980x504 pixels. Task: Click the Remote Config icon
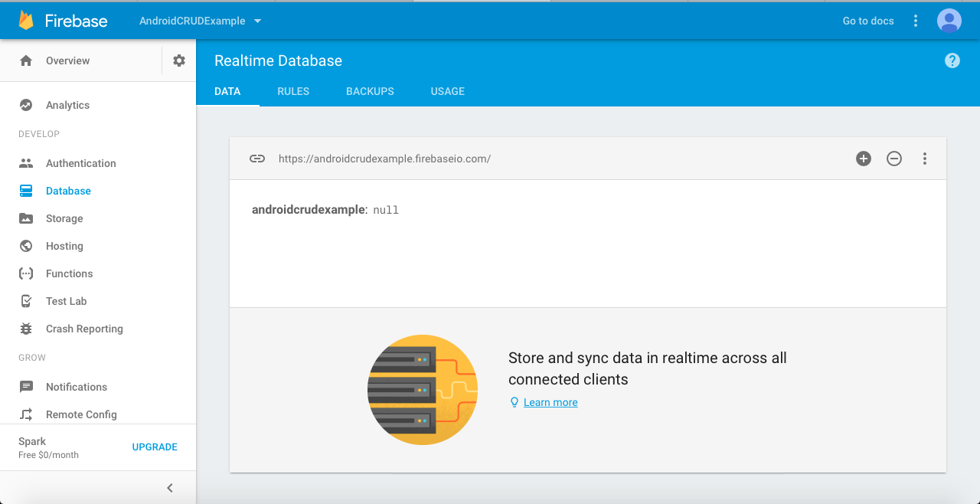(26, 414)
